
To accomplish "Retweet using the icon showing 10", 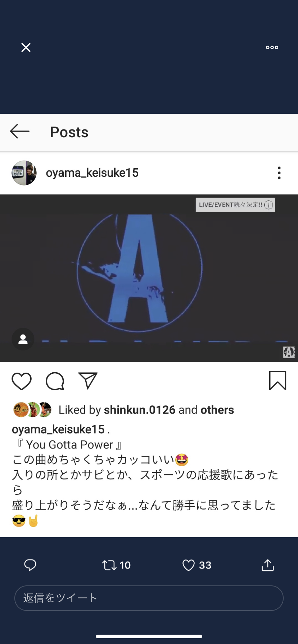I will point(116,565).
